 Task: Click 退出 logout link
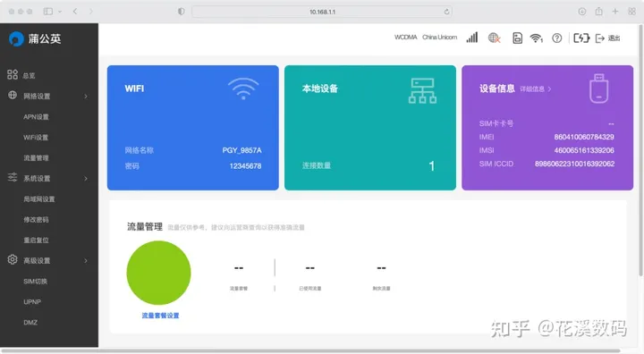coord(614,38)
